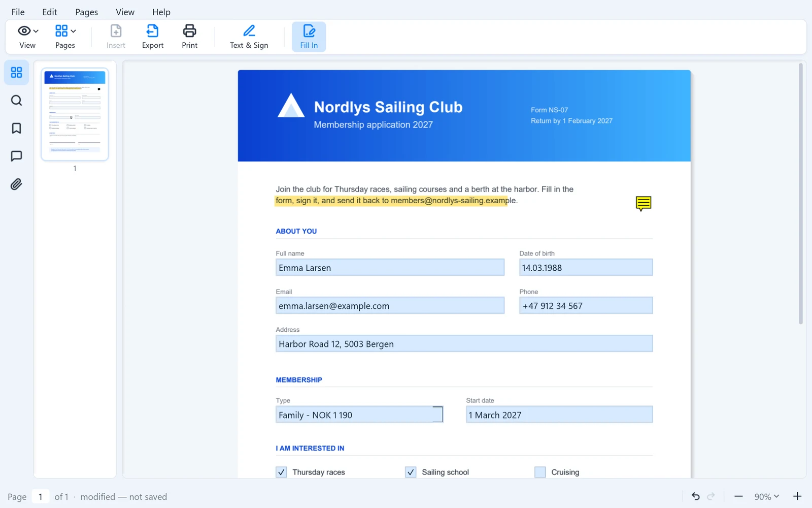The image size is (812, 508).
Task: Toggle the Fill In tool
Action: coord(309,37)
